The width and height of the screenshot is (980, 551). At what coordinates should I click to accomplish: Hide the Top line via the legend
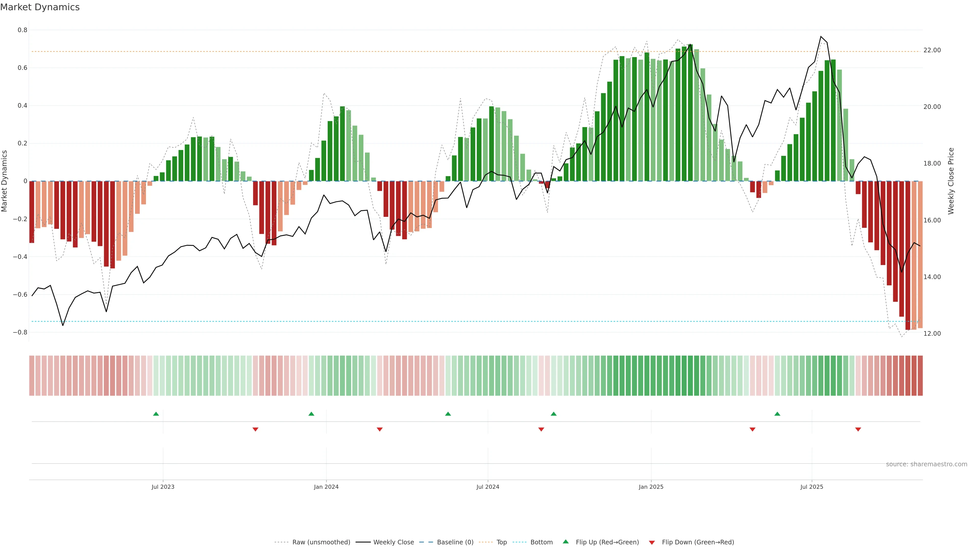click(x=501, y=542)
